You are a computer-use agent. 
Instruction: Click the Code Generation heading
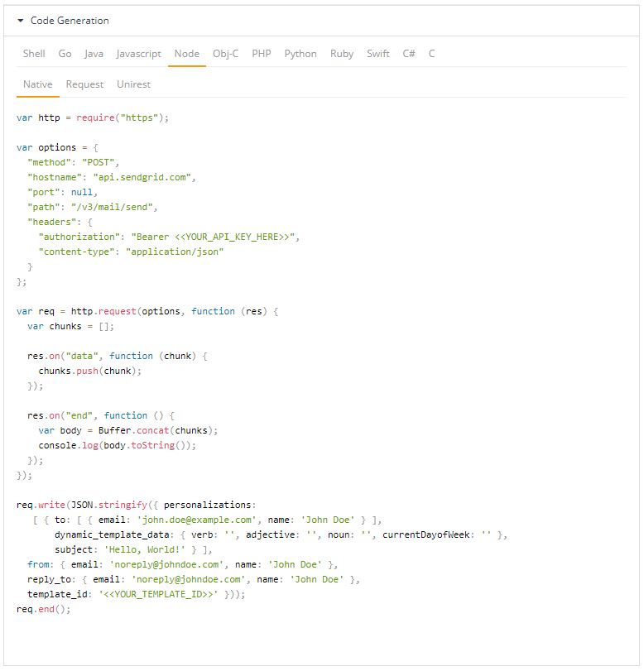[70, 21]
